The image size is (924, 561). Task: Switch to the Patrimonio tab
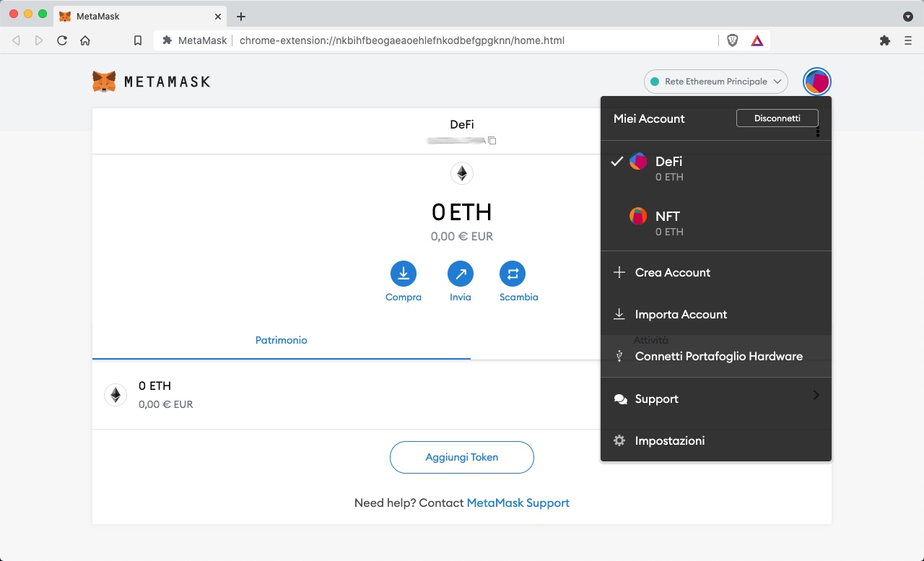(282, 340)
